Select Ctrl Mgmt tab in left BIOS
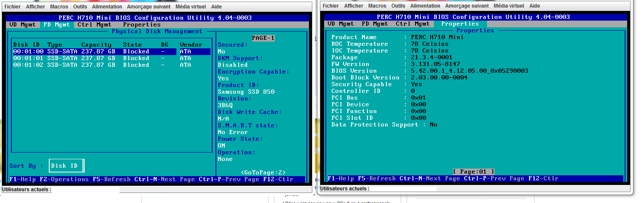Image resolution: width=644 pixels, height=203 pixels. point(94,24)
